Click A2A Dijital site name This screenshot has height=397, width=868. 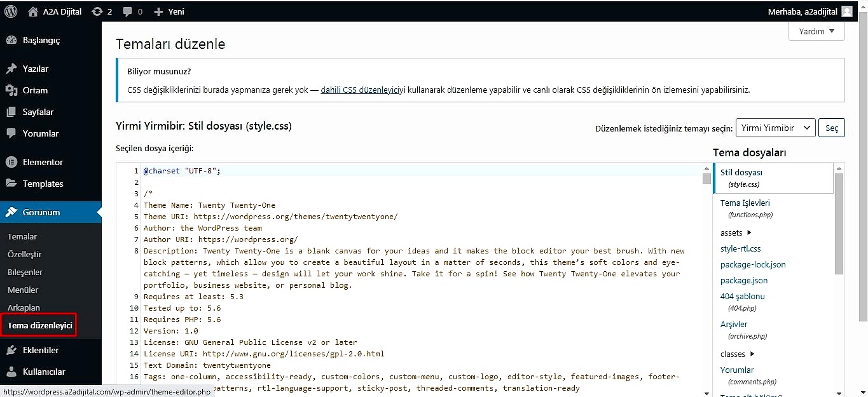(62, 11)
